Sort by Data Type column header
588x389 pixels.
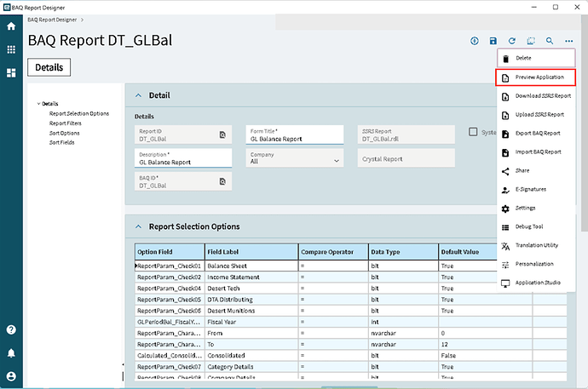[x=403, y=252]
